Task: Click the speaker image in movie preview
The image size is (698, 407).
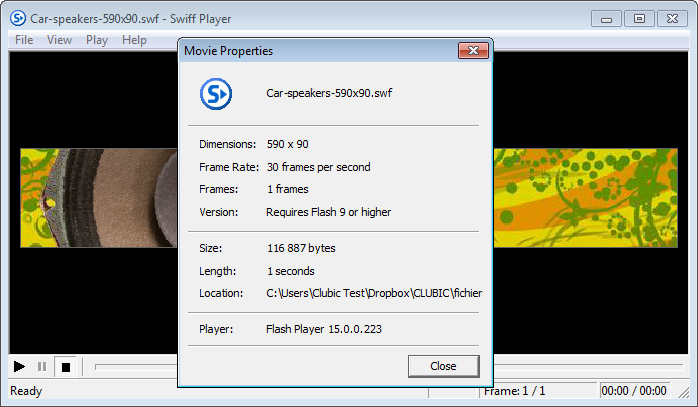Action: tap(99, 198)
